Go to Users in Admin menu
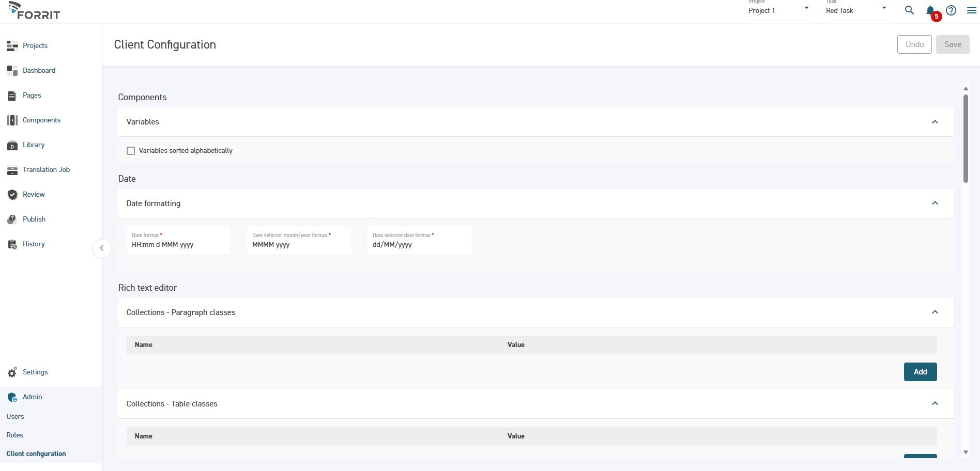The width and height of the screenshot is (980, 471). tap(16, 417)
